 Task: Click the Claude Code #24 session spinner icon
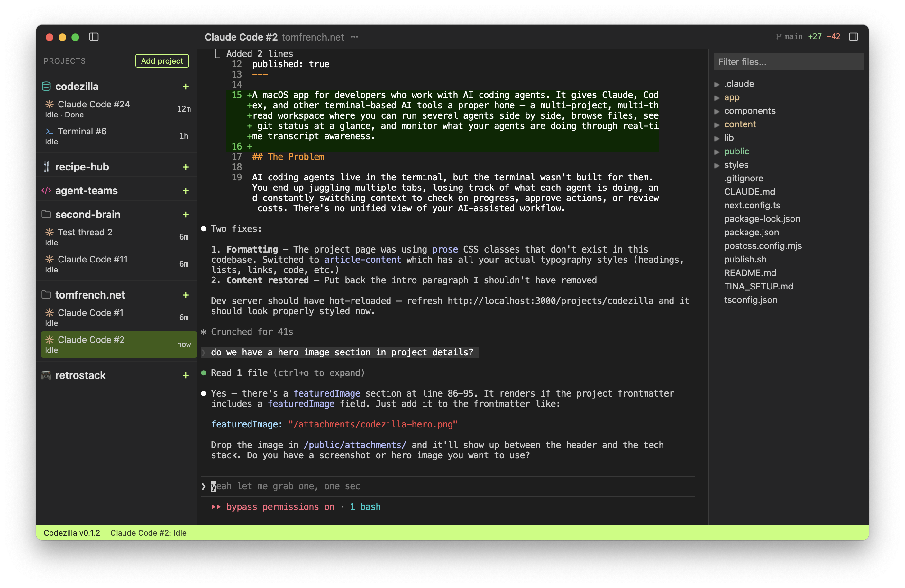pos(50,104)
